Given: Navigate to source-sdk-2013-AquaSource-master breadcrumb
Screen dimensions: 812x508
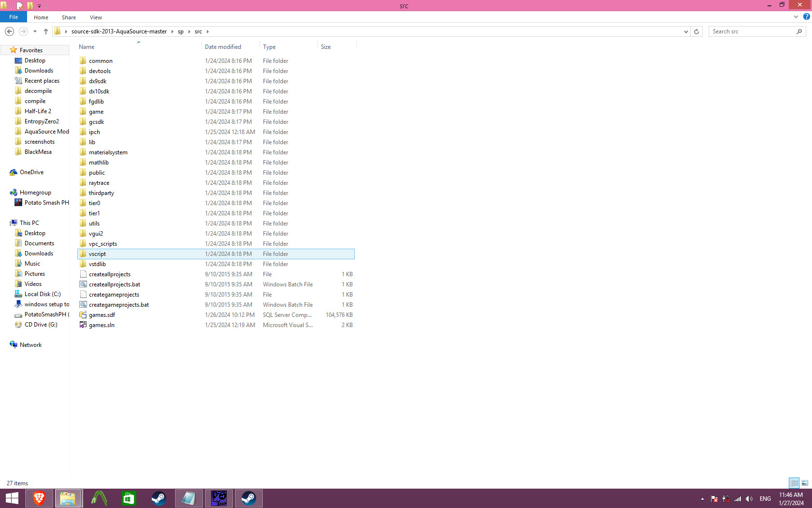Looking at the screenshot, I should coord(119,31).
